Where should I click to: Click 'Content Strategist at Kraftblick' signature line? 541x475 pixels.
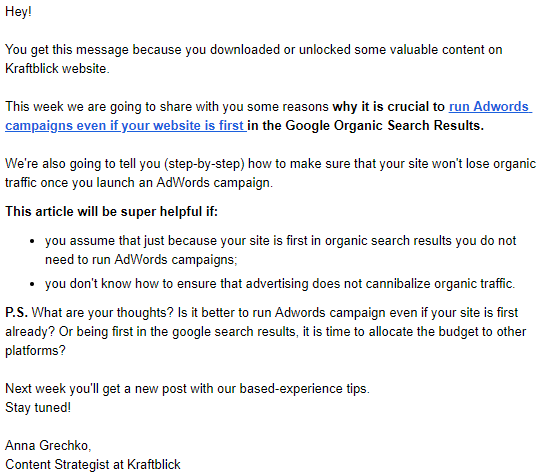tap(92, 465)
